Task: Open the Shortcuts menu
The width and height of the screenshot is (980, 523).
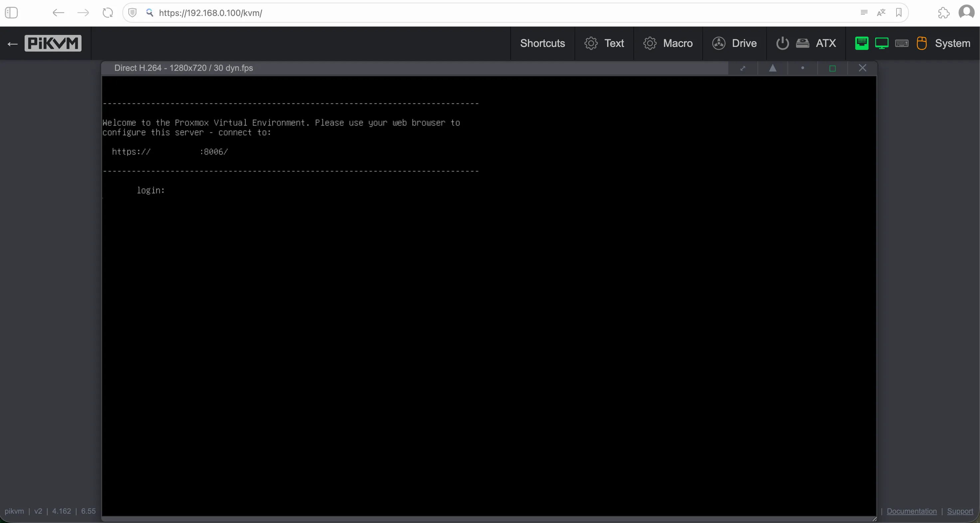Action: click(x=543, y=43)
